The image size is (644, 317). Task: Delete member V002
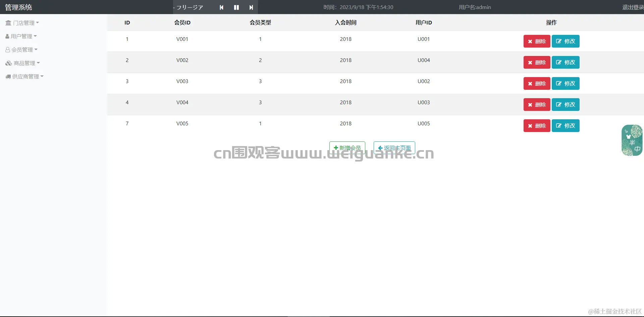[x=537, y=62]
